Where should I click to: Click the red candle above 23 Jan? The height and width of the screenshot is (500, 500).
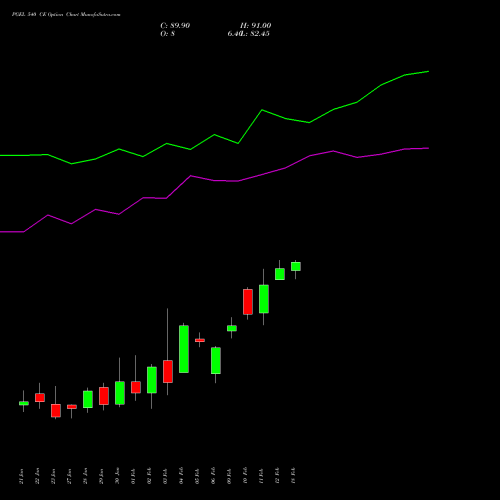[x=56, y=410]
